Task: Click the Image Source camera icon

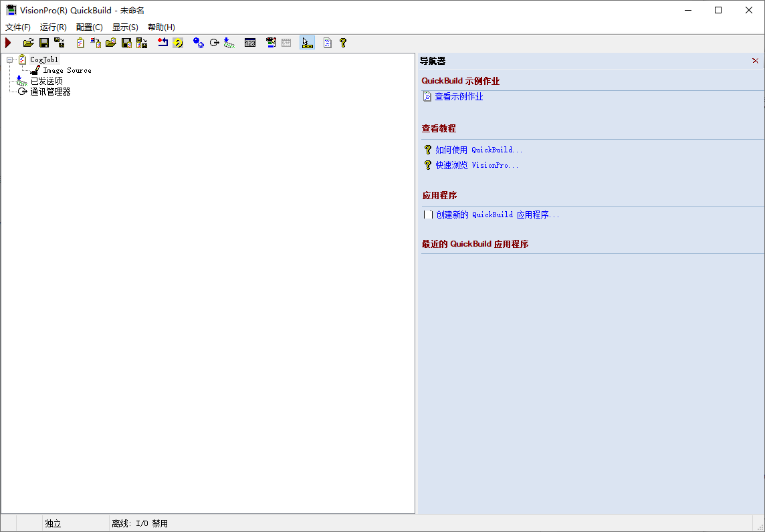Action: point(35,70)
